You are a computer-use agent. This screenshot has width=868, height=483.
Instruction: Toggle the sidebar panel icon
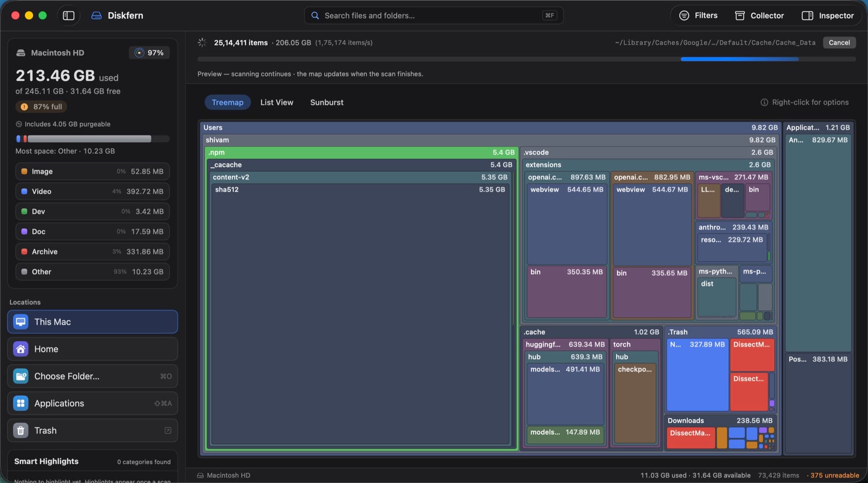[69, 15]
